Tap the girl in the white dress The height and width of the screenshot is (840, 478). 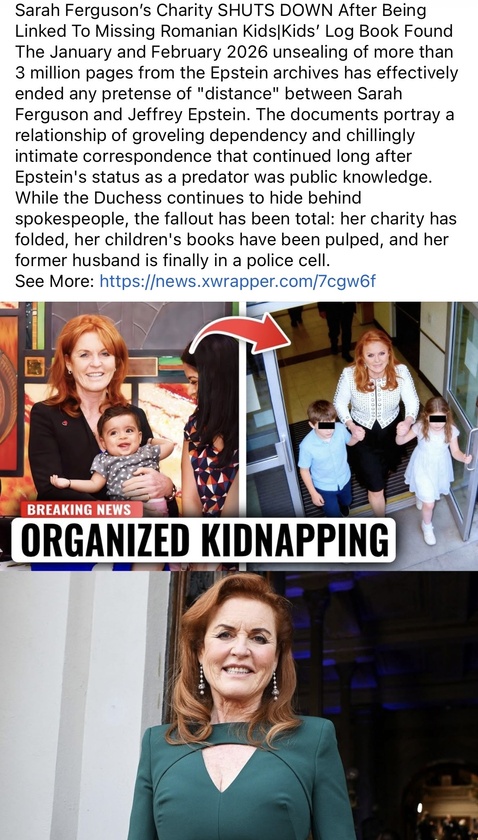coord(434,466)
